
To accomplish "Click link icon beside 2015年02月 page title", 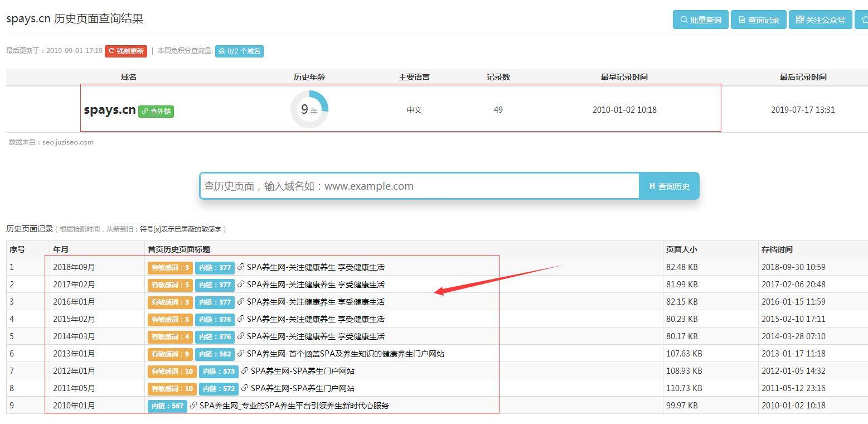I will click(241, 319).
